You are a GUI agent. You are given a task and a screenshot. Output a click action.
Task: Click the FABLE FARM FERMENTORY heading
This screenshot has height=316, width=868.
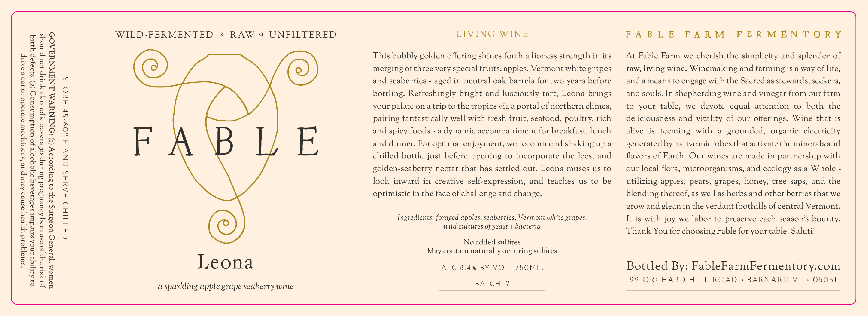733,34
